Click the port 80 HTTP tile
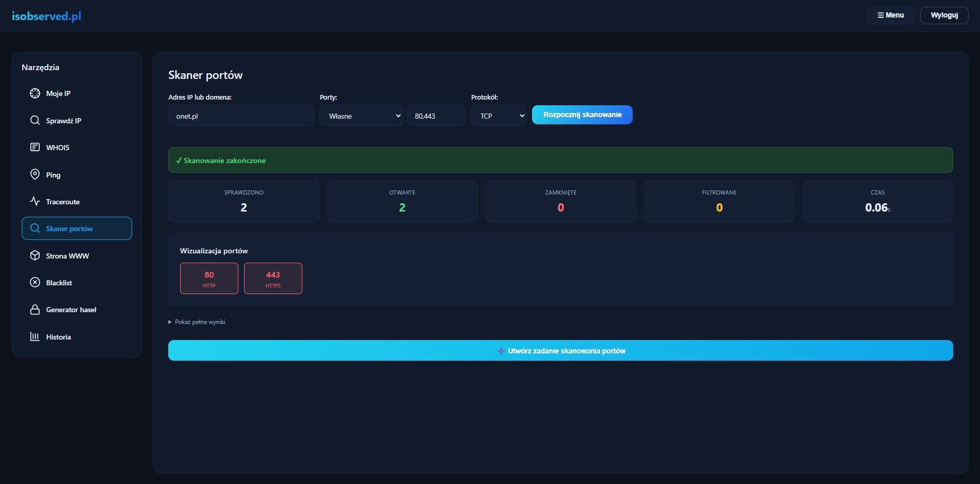The width and height of the screenshot is (980, 484). 209,278
